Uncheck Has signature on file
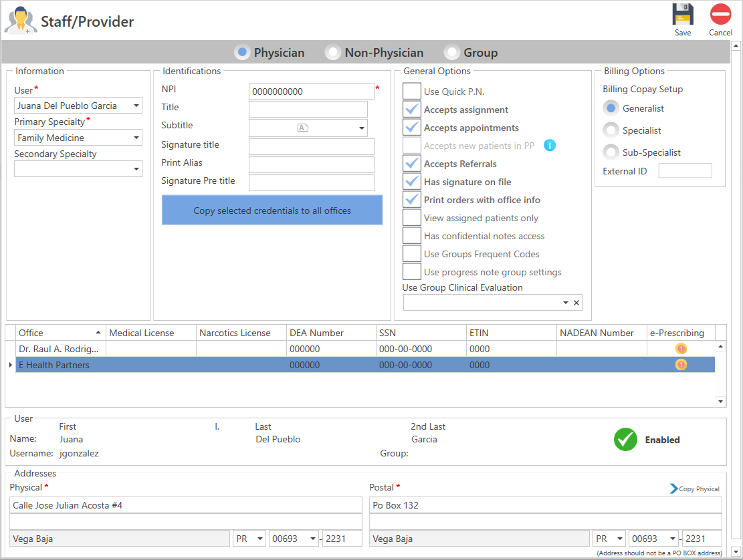 (412, 182)
